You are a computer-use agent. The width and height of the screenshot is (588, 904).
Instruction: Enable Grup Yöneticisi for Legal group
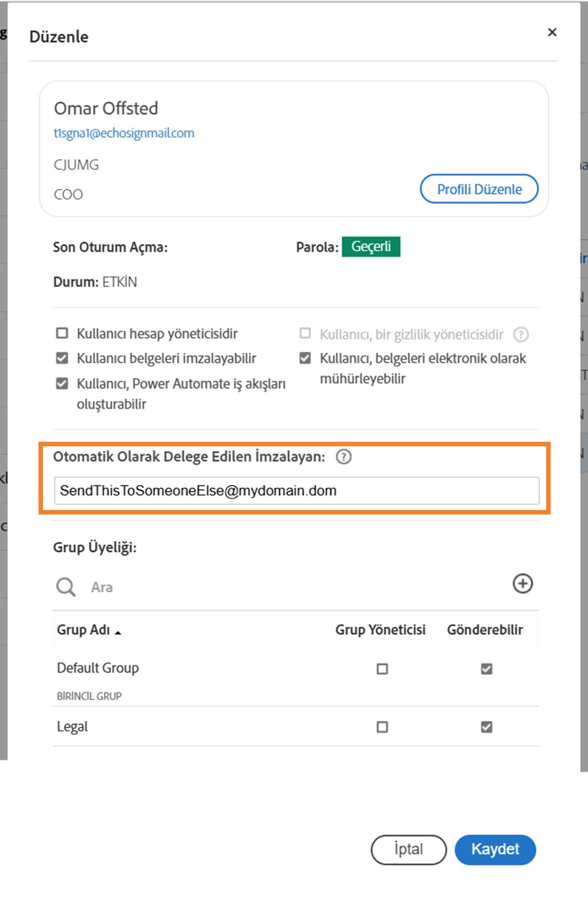tap(382, 727)
